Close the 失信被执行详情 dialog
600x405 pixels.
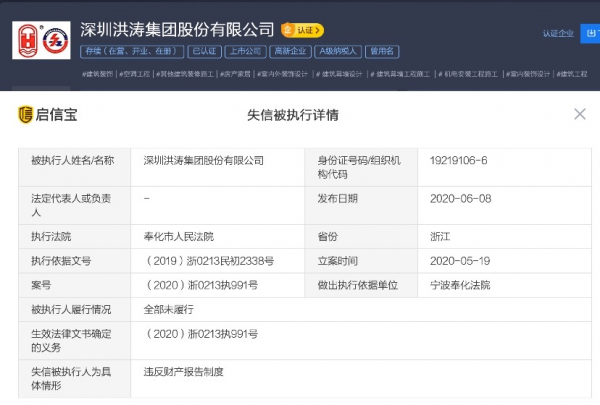pyautogui.click(x=580, y=114)
